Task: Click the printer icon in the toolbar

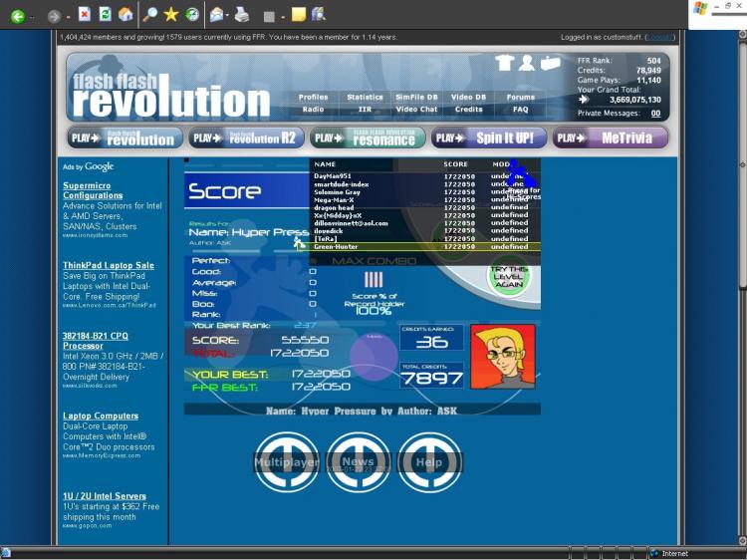Action: point(241,15)
